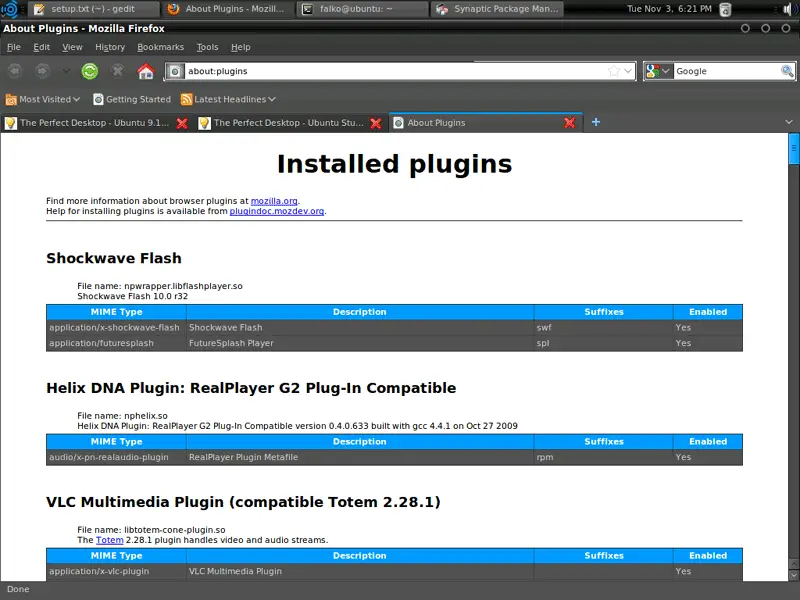Click the volume speaker icon
Image resolution: width=800 pixels, height=600 pixels.
[788, 9]
